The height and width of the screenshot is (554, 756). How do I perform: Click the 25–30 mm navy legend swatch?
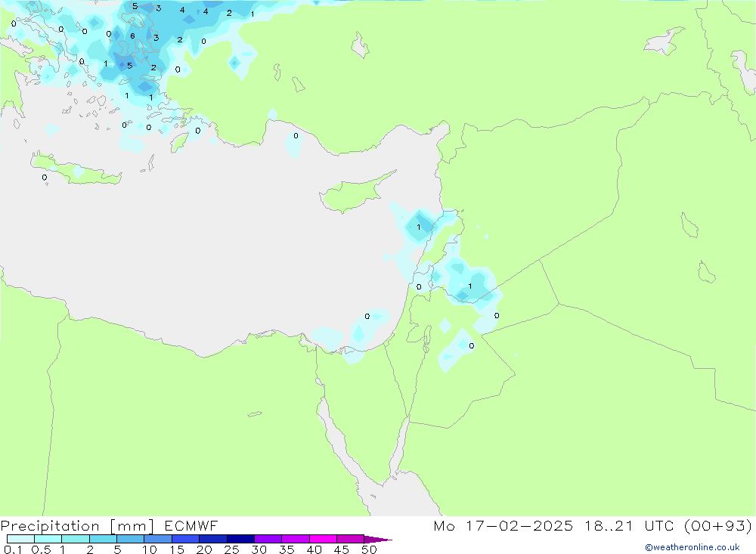tap(240, 539)
